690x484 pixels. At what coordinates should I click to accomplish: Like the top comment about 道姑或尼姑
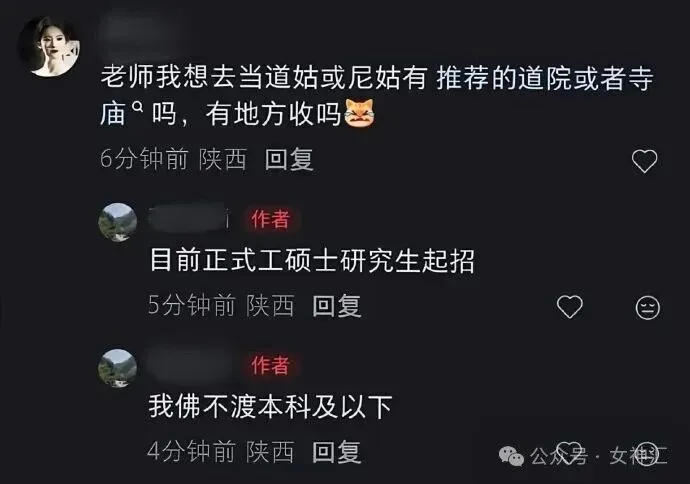click(x=645, y=161)
